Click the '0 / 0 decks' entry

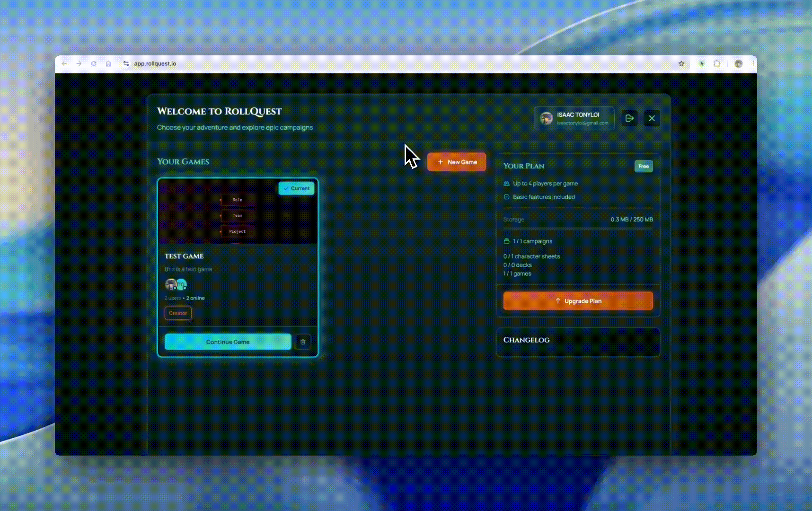point(517,265)
